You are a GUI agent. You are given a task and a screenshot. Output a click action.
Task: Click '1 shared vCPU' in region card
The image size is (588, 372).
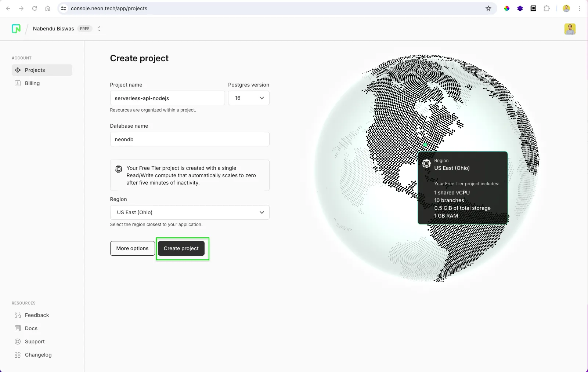452,193
